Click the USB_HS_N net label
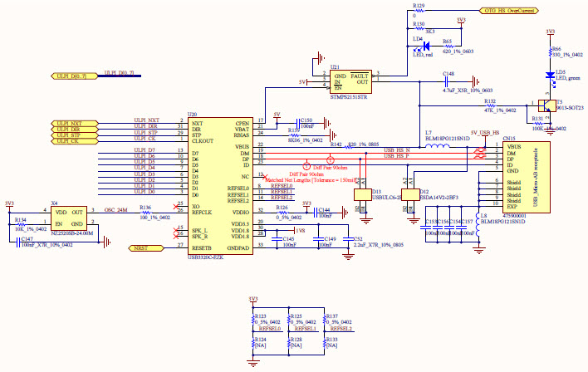588x372 pixels. click(x=396, y=150)
